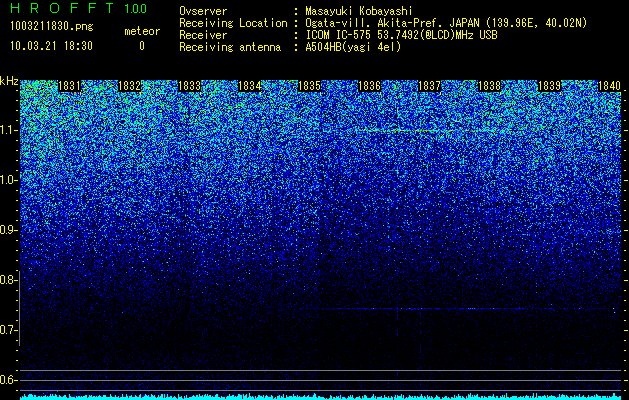Click the faint echo trace near 1.1 kHz
This screenshot has width=629, height=400.
[x=429, y=131]
